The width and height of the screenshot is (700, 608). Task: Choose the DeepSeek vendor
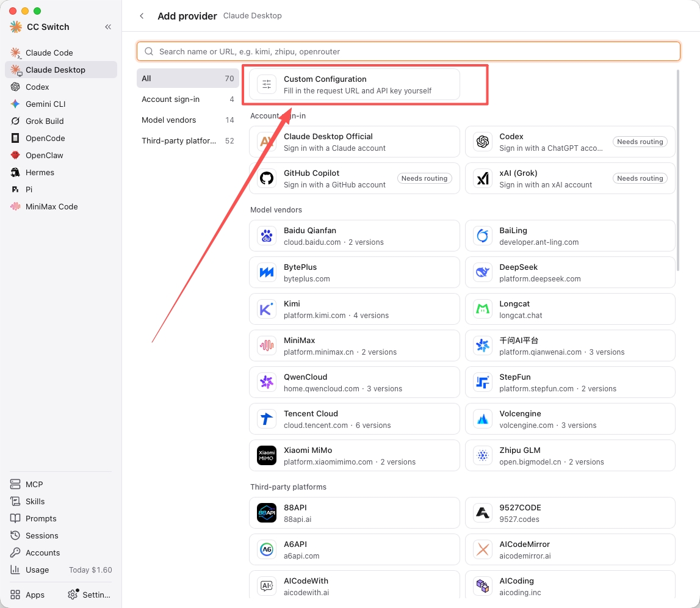pos(570,272)
